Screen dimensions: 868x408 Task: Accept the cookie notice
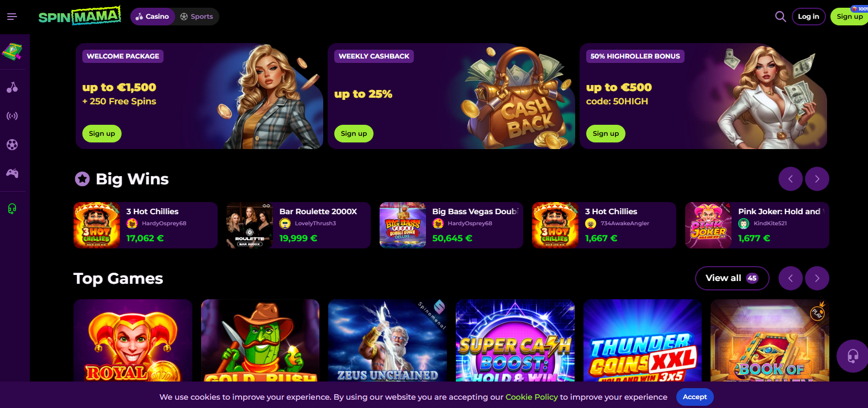[x=695, y=397]
